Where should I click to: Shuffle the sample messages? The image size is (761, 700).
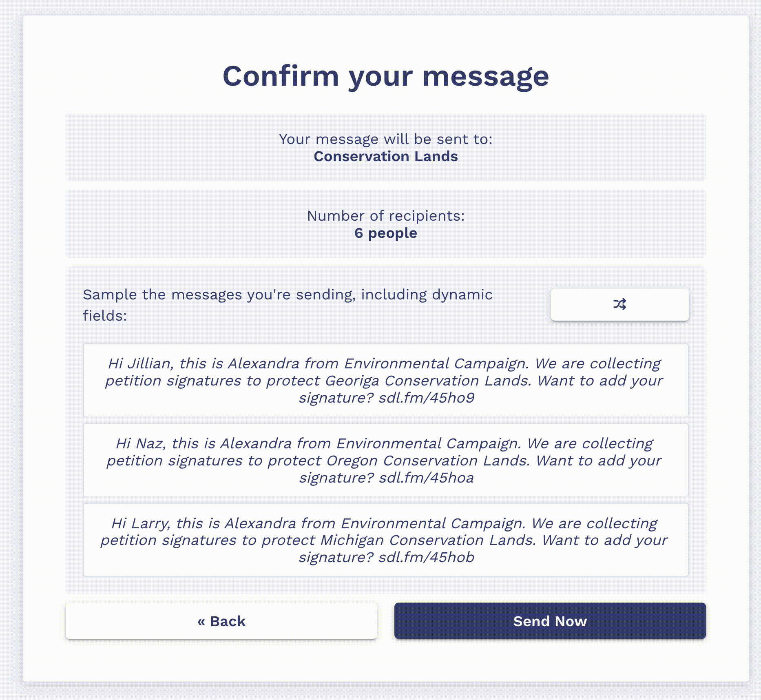(x=619, y=304)
